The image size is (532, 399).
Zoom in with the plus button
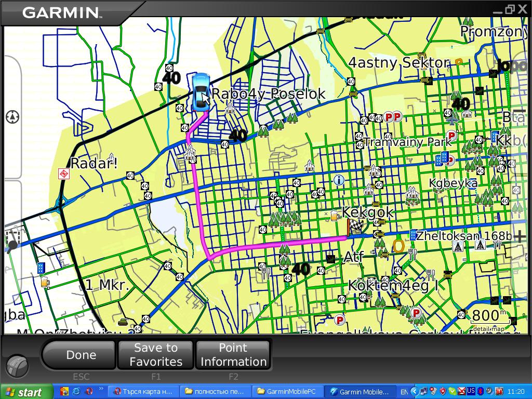518,236
